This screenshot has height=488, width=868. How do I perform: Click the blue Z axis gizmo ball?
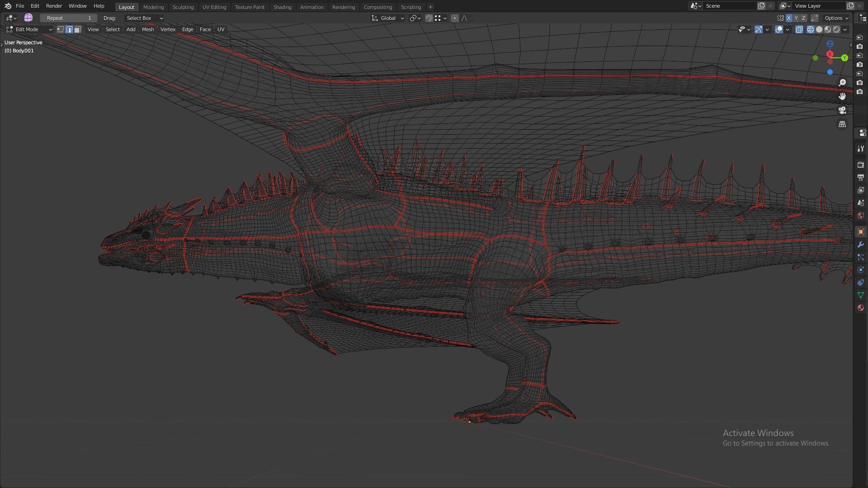pos(830,44)
